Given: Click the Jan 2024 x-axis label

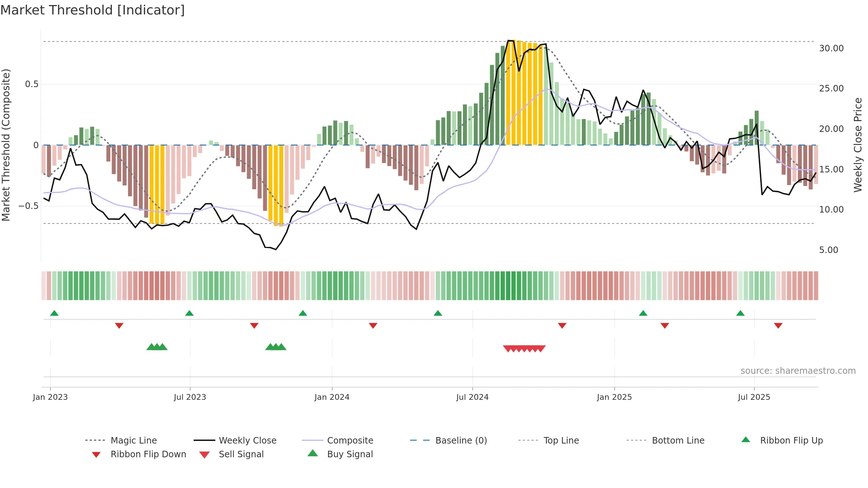Looking at the screenshot, I should click(332, 397).
